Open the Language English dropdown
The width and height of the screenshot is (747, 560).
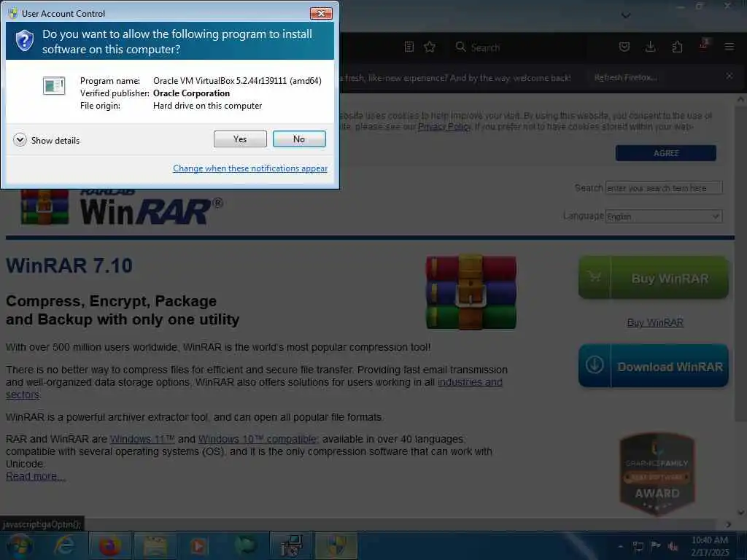pyautogui.click(x=664, y=216)
